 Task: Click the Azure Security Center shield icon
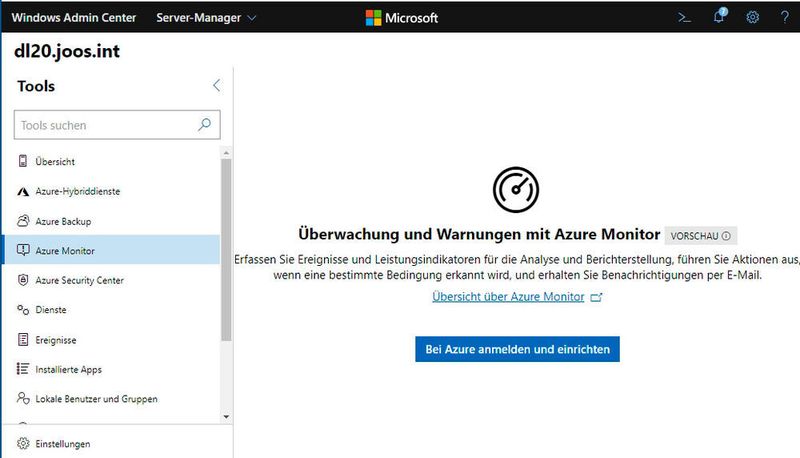coord(23,280)
